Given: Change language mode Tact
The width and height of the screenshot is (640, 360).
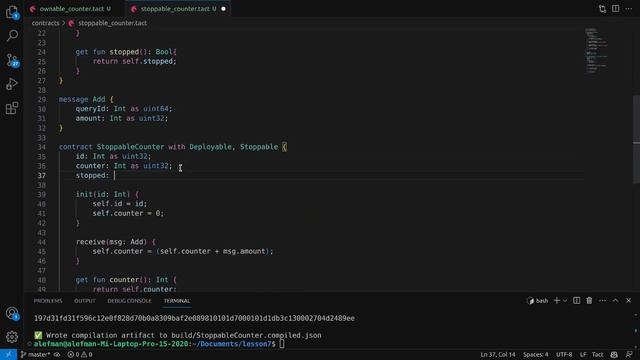Looking at the screenshot, I should click(x=598, y=355).
